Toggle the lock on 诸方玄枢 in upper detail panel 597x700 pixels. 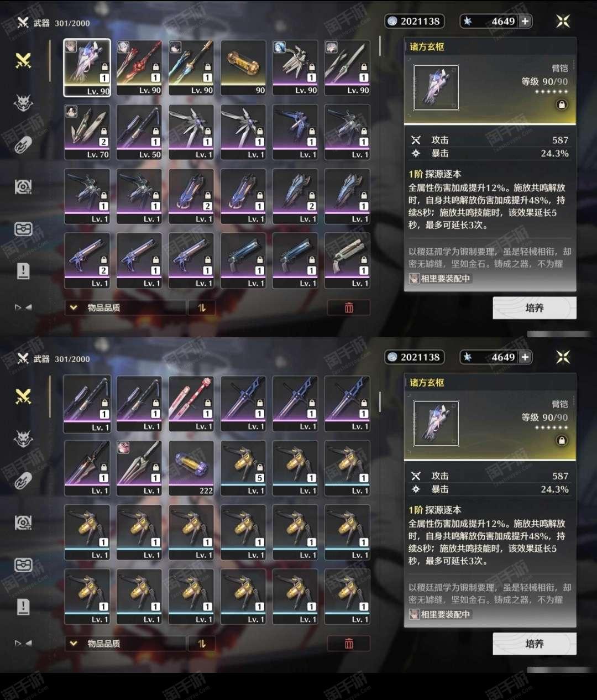[x=562, y=105]
